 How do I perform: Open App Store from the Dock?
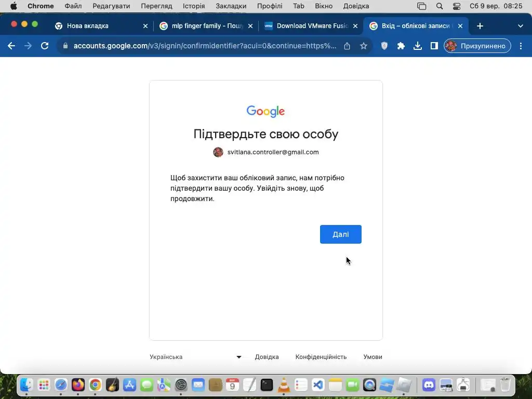pos(129,385)
